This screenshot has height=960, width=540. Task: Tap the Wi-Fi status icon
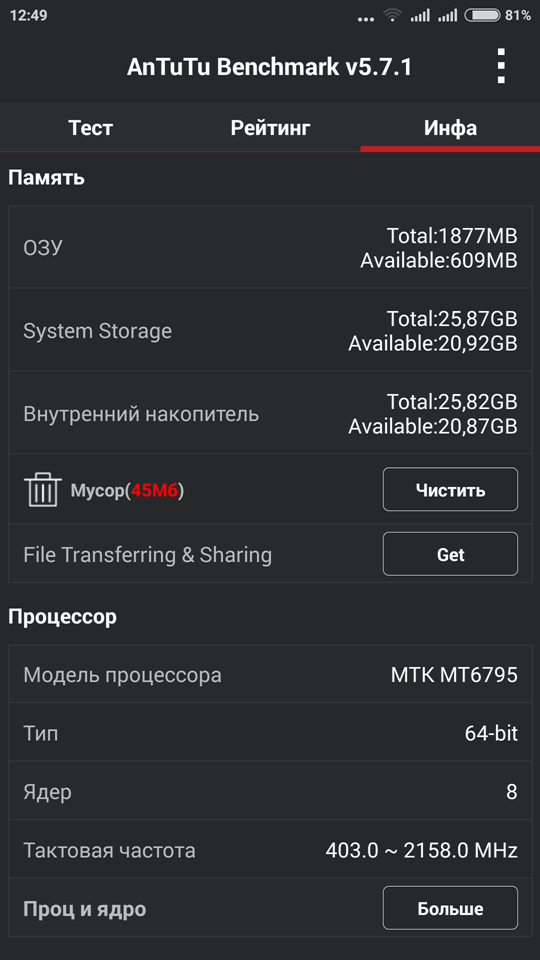392,15
